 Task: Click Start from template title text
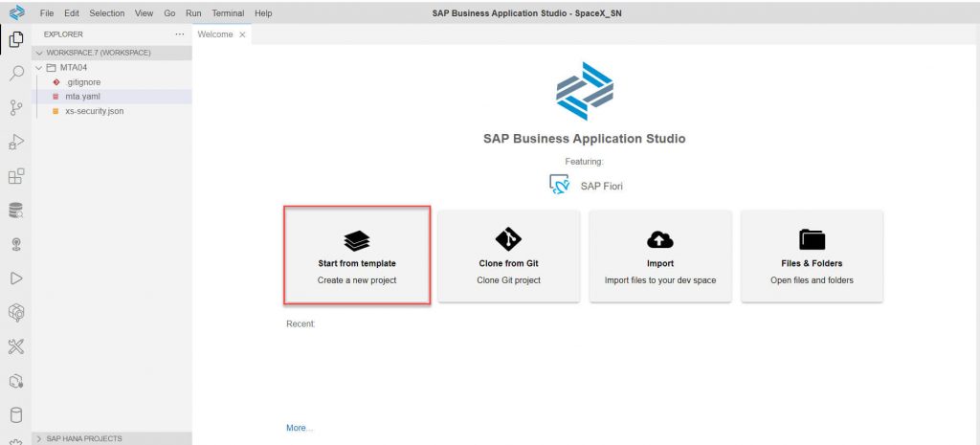(x=357, y=264)
